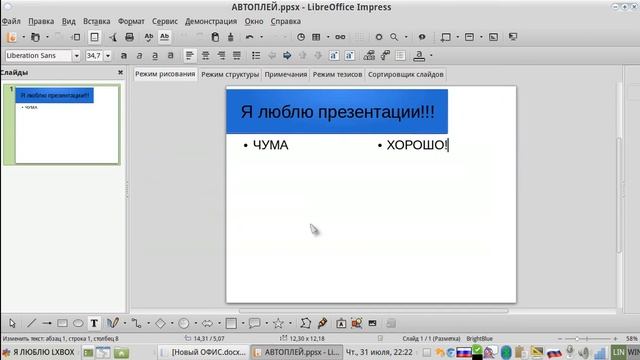Switch to Режим тезисов tab
Viewport: 640px width, 360px height.
tap(337, 74)
